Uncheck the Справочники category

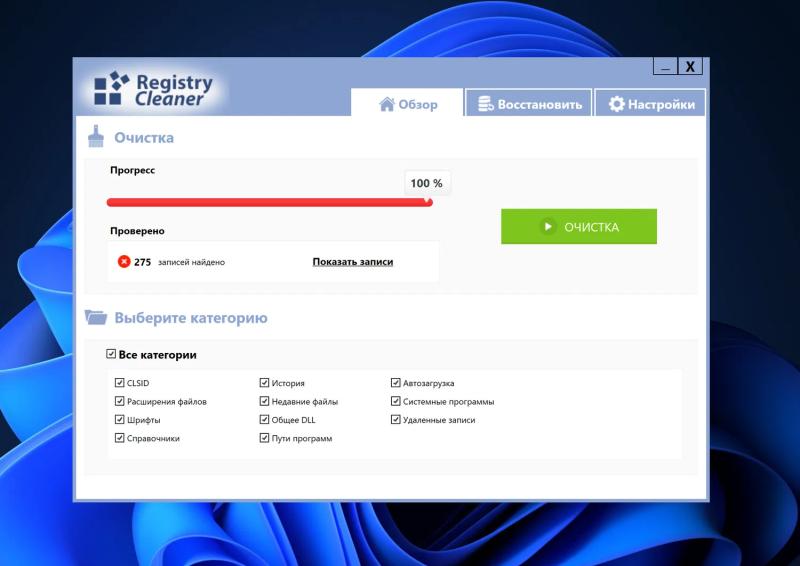coord(119,437)
